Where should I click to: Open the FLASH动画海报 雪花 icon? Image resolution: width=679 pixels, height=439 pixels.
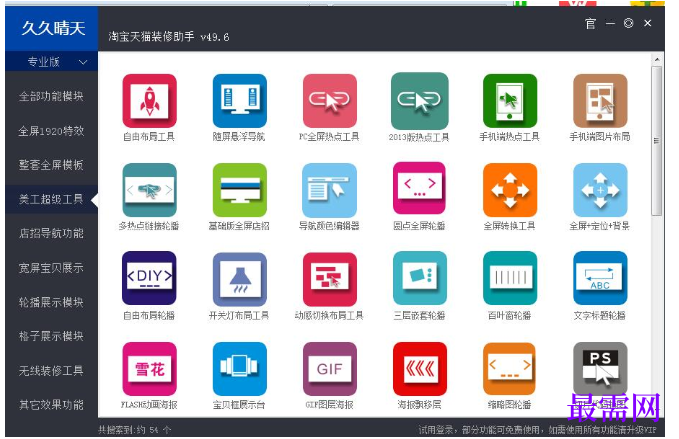(149, 368)
